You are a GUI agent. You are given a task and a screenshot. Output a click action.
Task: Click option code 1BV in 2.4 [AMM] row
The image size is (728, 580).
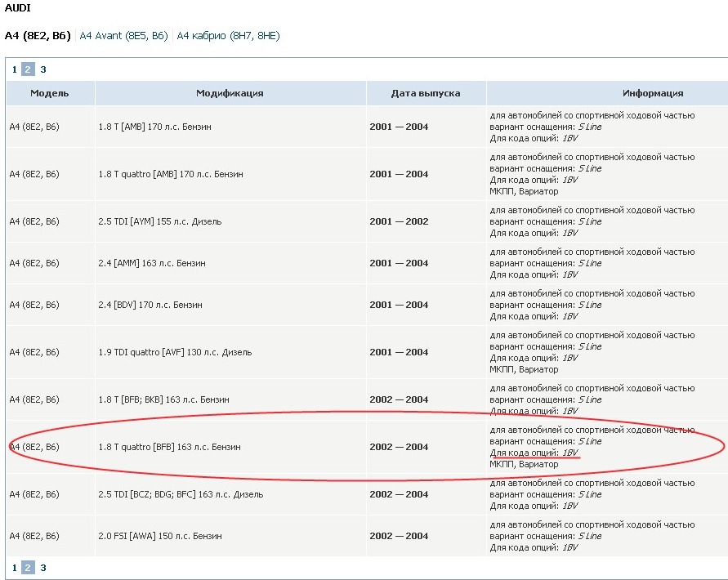(x=569, y=275)
